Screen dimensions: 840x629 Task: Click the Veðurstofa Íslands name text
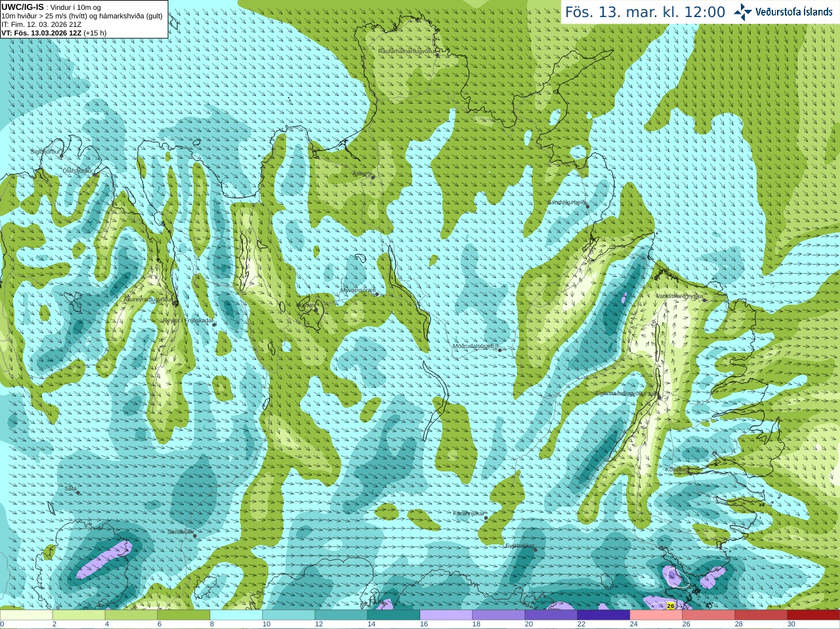click(x=793, y=12)
